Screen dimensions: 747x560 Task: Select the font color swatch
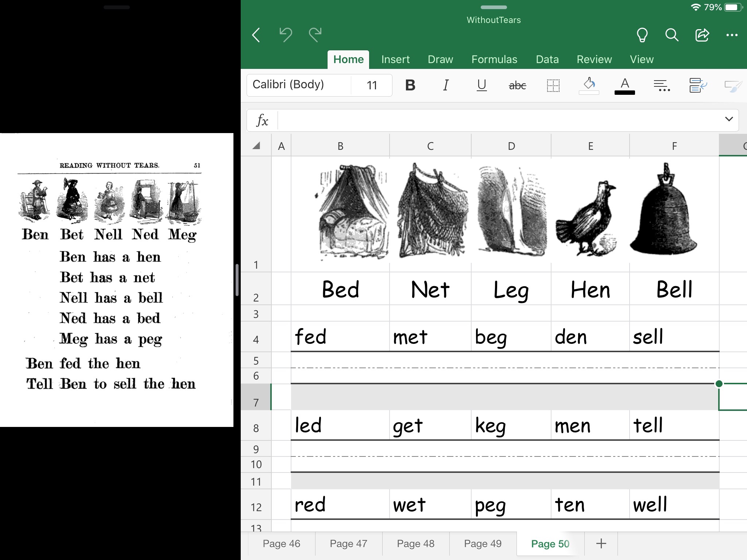click(x=624, y=93)
